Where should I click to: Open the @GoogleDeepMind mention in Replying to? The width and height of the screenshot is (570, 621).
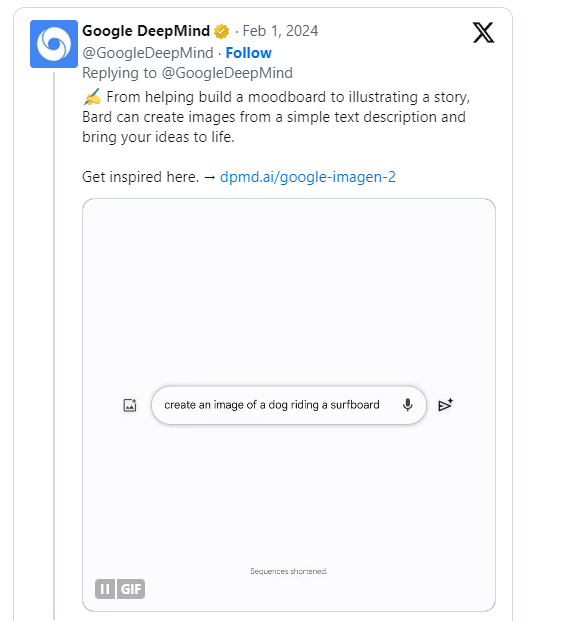[x=227, y=73]
